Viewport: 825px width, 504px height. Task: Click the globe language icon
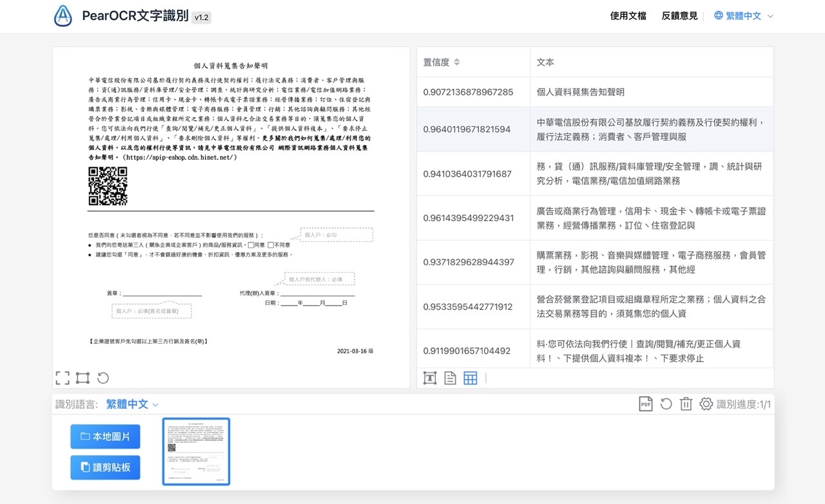pyautogui.click(x=719, y=15)
